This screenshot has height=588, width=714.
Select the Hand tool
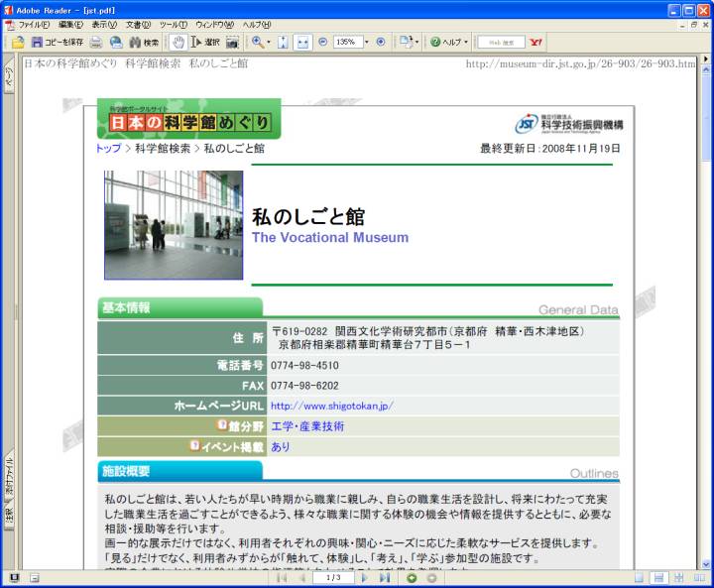pyautogui.click(x=178, y=43)
